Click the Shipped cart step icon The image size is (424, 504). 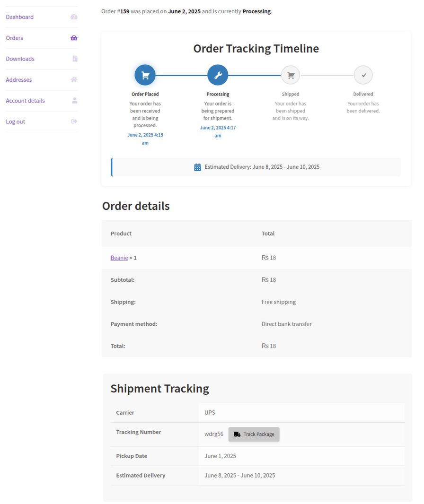[x=291, y=75]
